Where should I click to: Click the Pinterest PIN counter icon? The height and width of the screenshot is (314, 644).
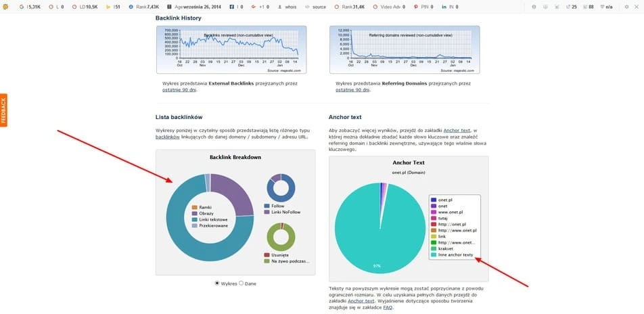416,7
